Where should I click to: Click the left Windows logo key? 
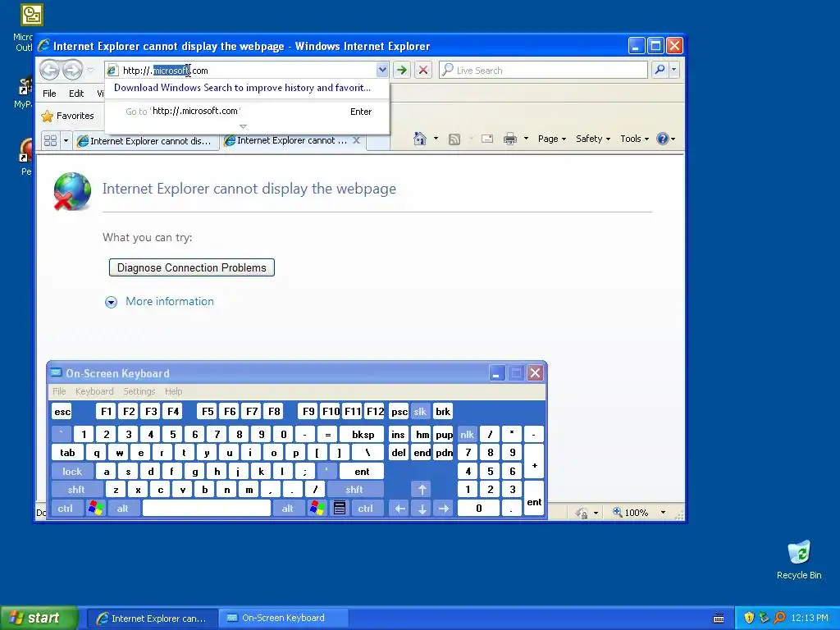click(x=96, y=508)
